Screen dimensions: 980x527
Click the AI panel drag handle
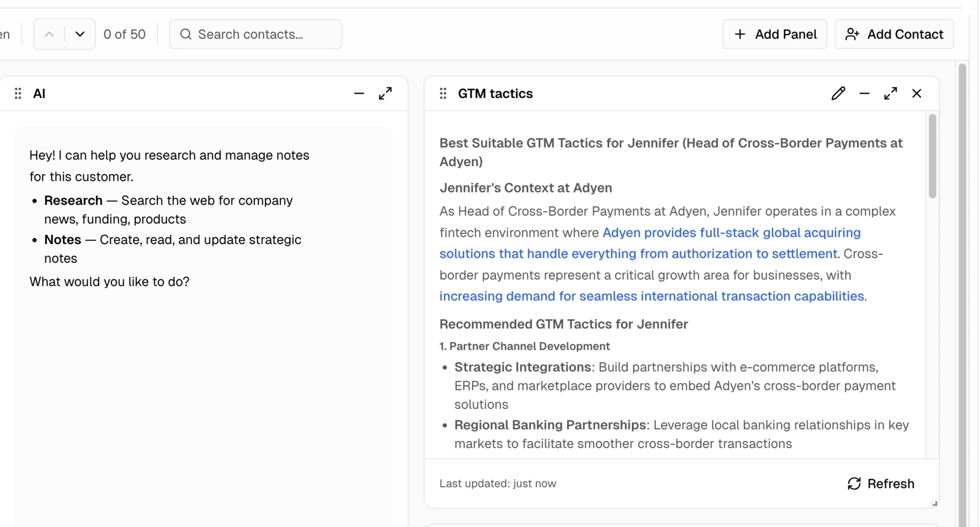(x=18, y=93)
